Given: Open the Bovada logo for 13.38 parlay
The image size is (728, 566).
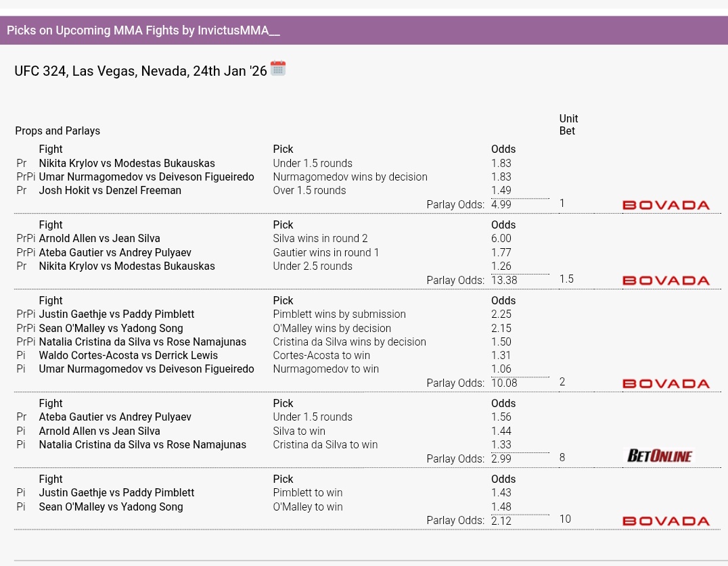Looking at the screenshot, I should 666,281.
